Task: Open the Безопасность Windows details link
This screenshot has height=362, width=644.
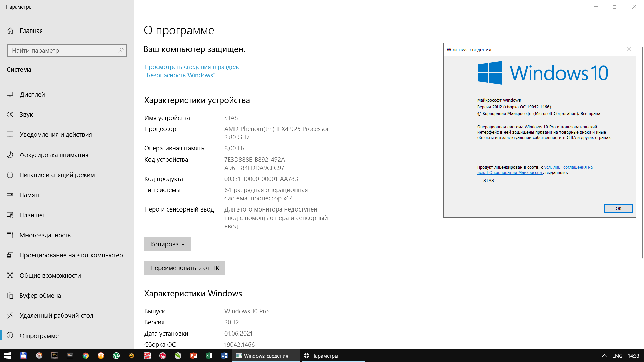Action: tap(192, 71)
